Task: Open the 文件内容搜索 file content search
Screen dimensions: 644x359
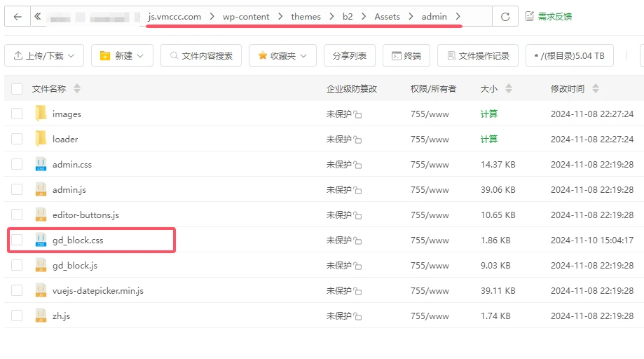Action: click(x=201, y=55)
